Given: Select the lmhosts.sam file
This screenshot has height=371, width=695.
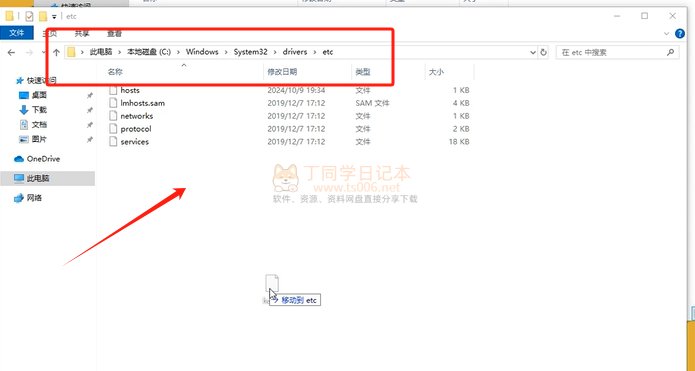Looking at the screenshot, I should point(142,103).
